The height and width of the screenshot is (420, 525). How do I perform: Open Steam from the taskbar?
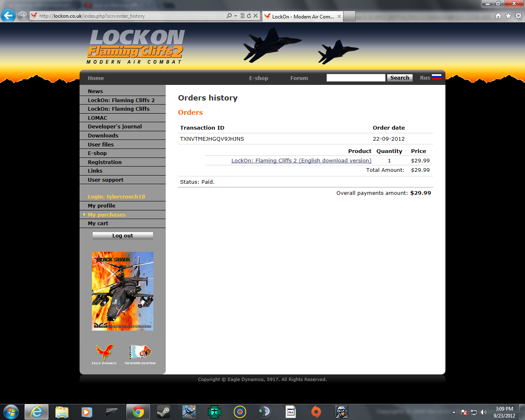pyautogui.click(x=164, y=411)
